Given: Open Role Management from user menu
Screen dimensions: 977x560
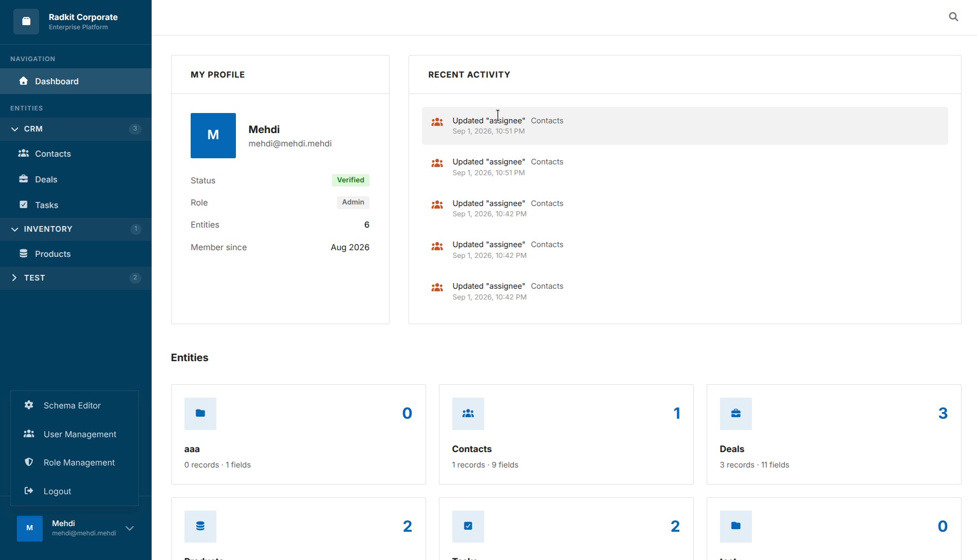Looking at the screenshot, I should [75, 462].
